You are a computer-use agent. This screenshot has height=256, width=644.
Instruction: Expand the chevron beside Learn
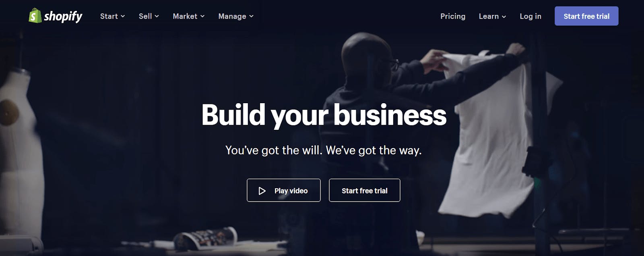pyautogui.click(x=504, y=17)
